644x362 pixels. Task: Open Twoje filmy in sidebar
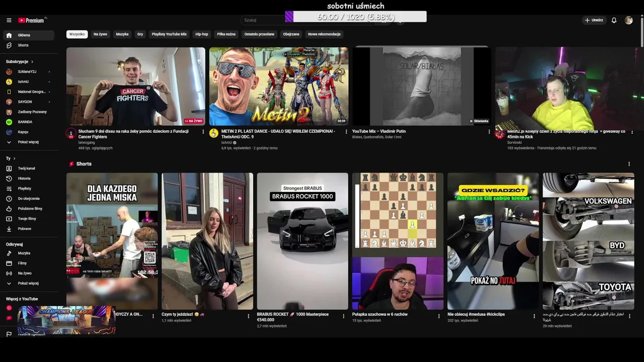tap(28, 219)
